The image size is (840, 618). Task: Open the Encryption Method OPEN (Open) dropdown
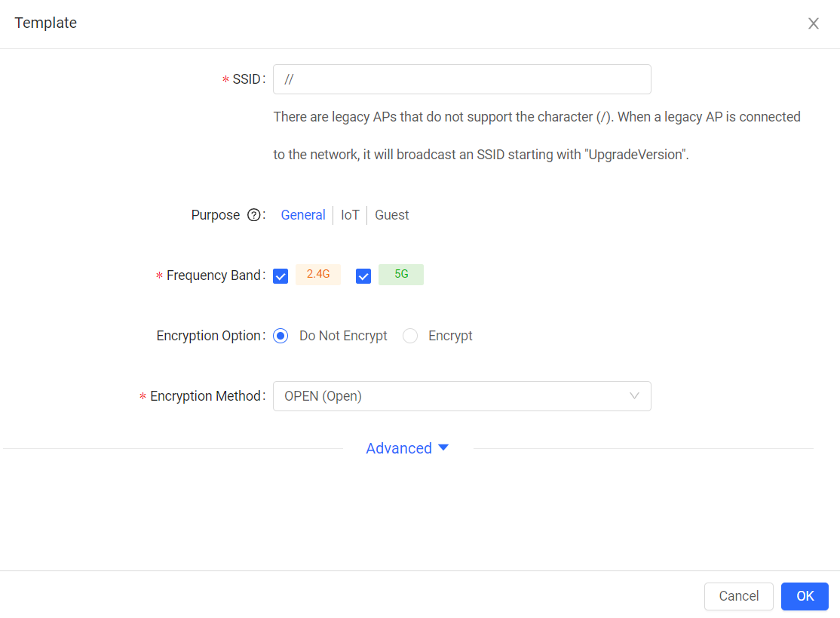[461, 396]
